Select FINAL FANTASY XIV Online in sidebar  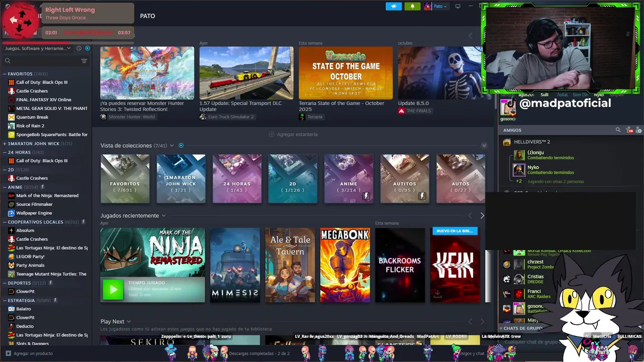(44, 100)
